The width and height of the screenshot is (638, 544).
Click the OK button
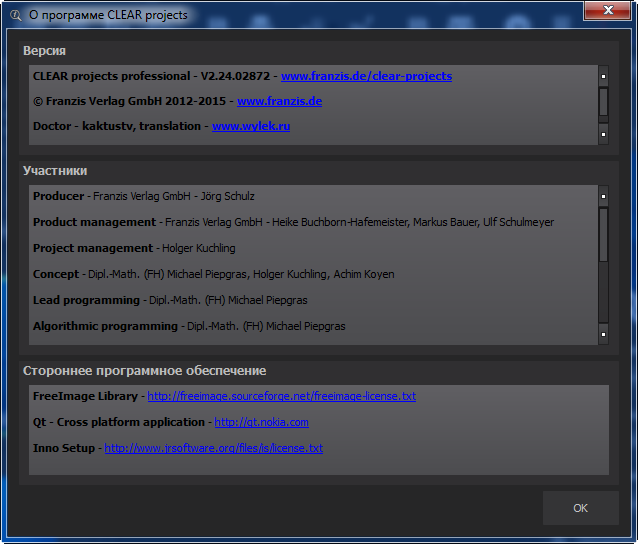[x=581, y=508]
